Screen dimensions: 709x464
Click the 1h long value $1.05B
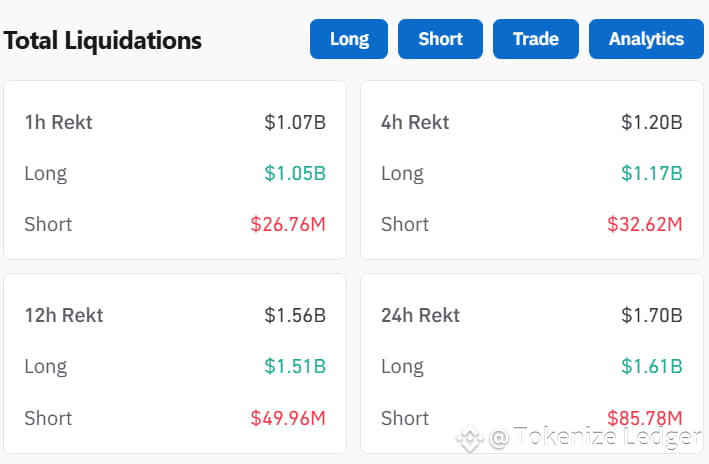coord(295,173)
